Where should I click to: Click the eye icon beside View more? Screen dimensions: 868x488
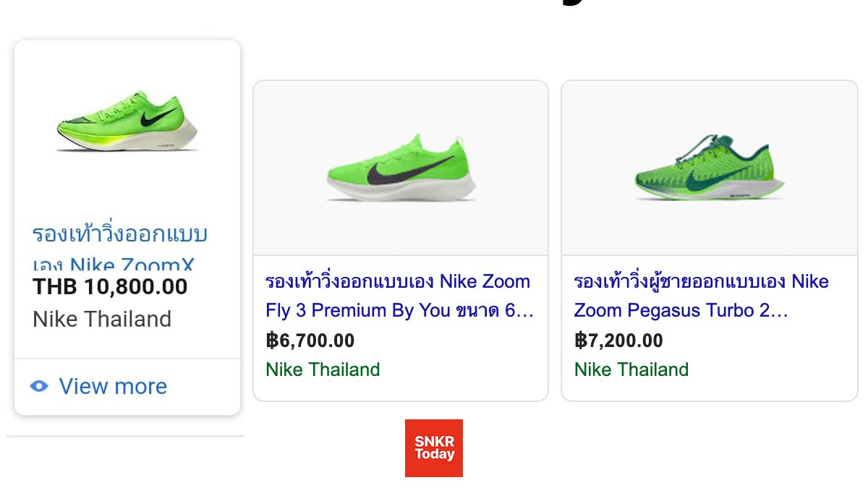(39, 386)
